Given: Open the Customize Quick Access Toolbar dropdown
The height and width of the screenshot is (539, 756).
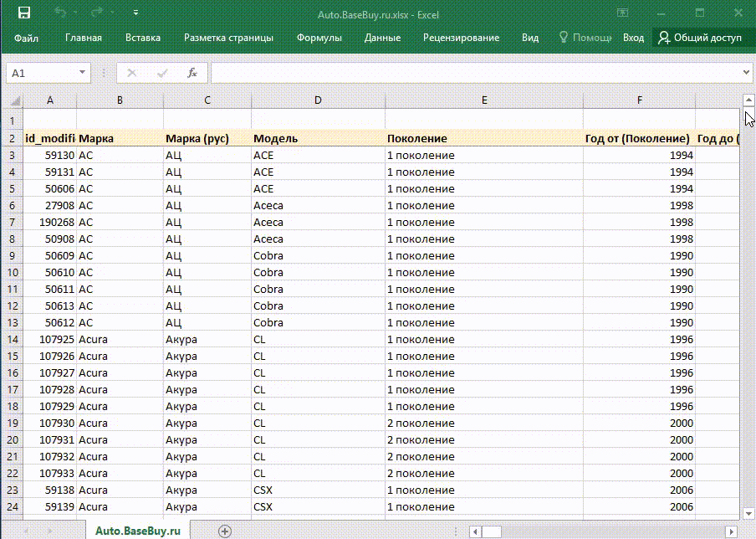Looking at the screenshot, I should 136,13.
